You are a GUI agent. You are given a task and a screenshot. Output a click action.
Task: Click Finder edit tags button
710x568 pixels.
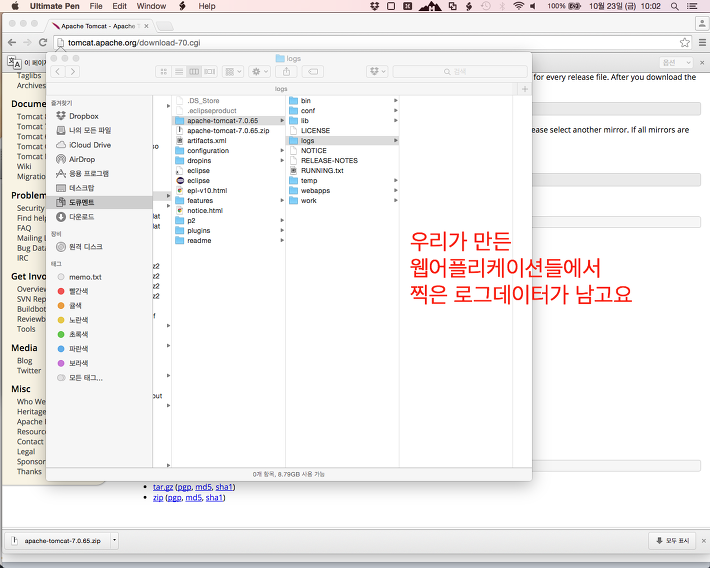click(313, 72)
